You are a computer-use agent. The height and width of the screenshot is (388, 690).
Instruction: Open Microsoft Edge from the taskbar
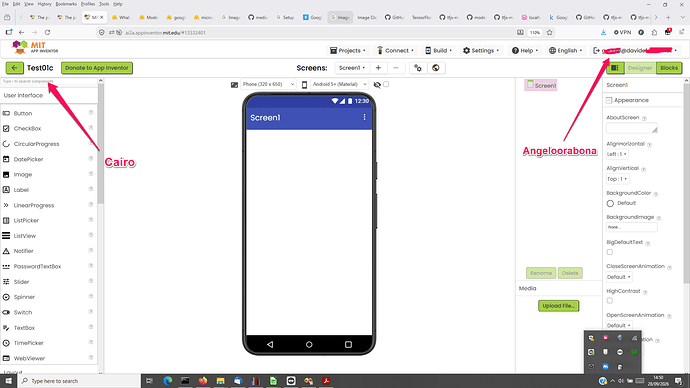(x=168, y=381)
